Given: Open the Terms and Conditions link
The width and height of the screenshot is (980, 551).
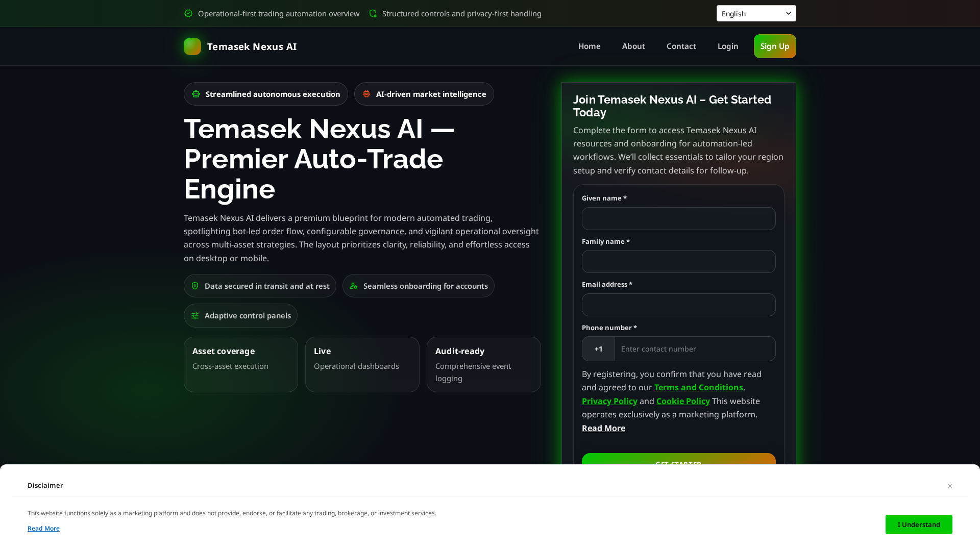Looking at the screenshot, I should click(x=698, y=387).
